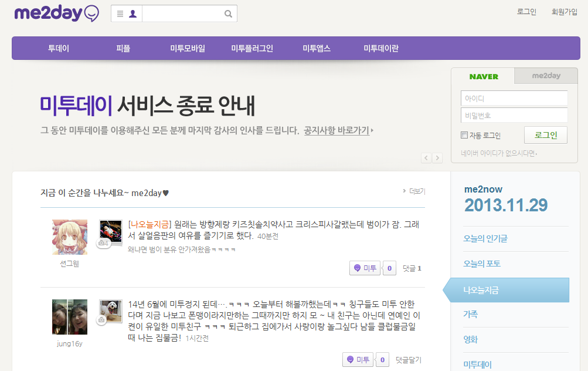Click the 아이디 input field
The width and height of the screenshot is (588, 371).
pyautogui.click(x=514, y=99)
